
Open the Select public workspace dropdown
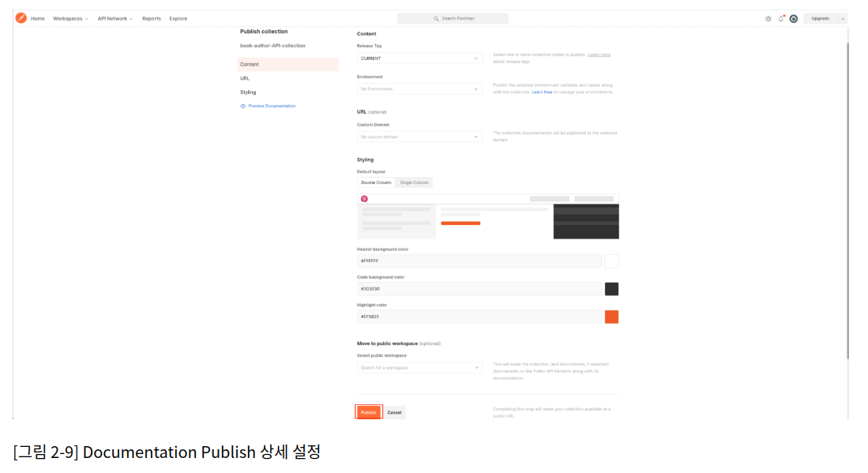click(419, 368)
